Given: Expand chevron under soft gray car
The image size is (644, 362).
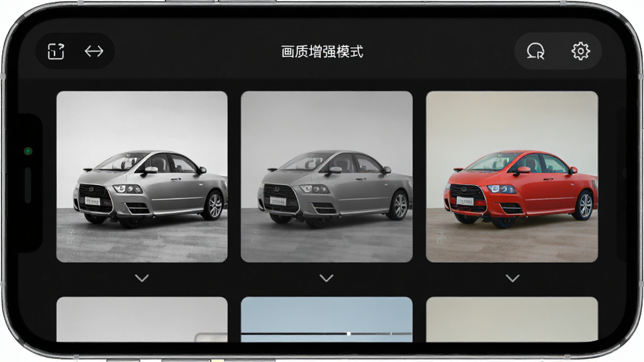Looking at the screenshot, I should pos(326,278).
